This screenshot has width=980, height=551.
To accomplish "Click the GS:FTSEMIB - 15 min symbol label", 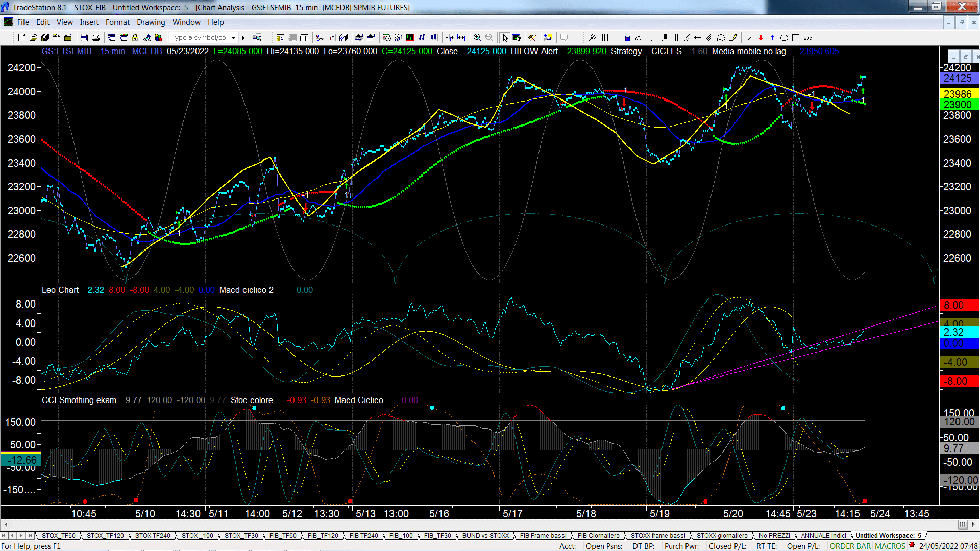I will click(x=83, y=51).
